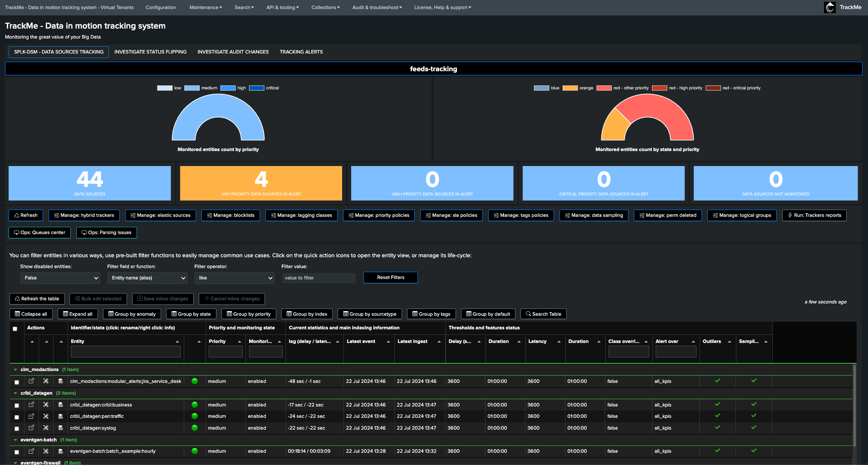This screenshot has width=868, height=465.
Task: Click red - high priority legend swatch
Action: 659,88
